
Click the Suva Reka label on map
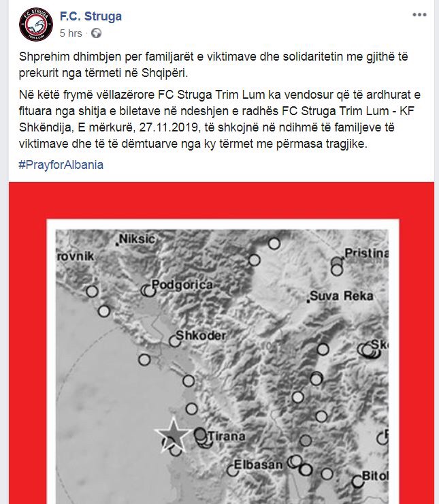pos(342,296)
